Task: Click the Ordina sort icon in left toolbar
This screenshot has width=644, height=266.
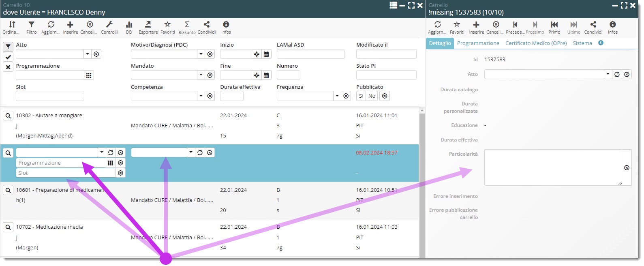Action: (x=12, y=25)
